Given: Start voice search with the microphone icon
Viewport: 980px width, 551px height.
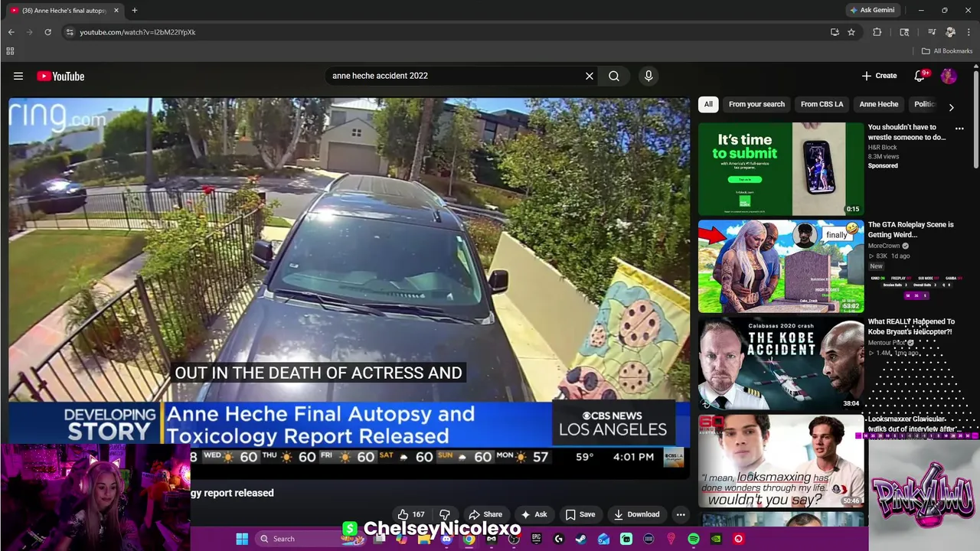Looking at the screenshot, I should point(648,76).
